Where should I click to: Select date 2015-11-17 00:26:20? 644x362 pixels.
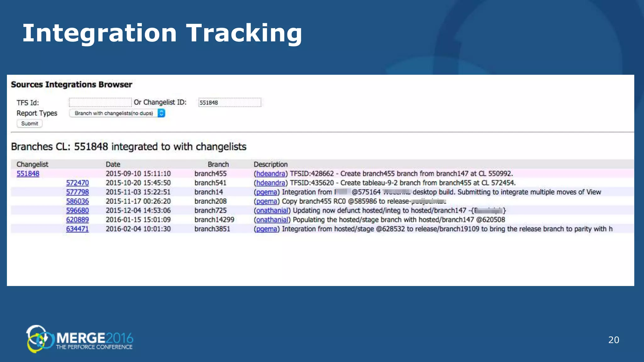point(138,201)
